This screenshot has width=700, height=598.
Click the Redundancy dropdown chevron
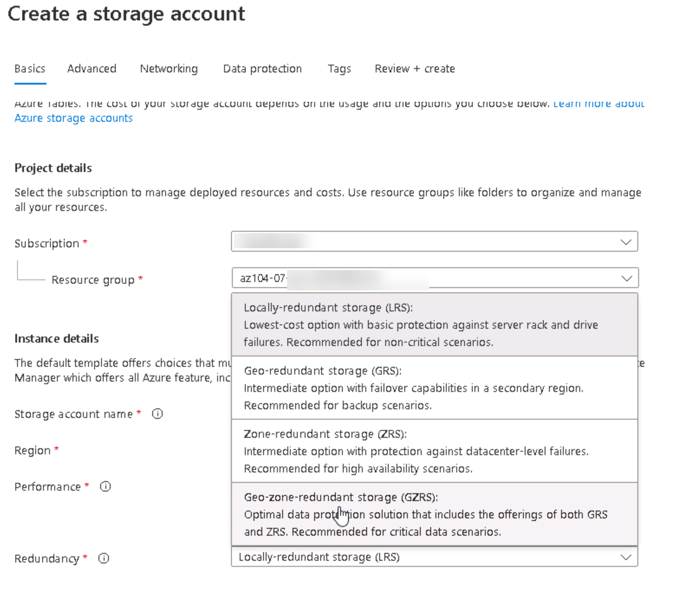(626, 557)
